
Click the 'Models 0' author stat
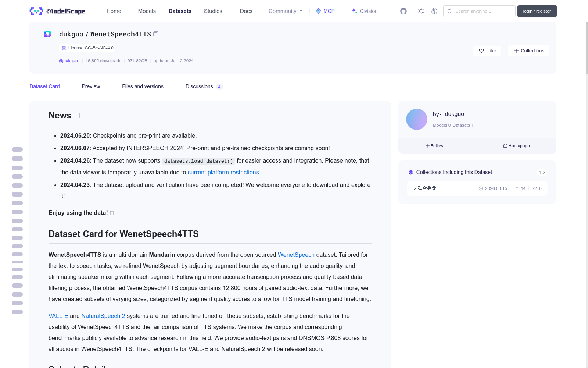click(x=442, y=125)
